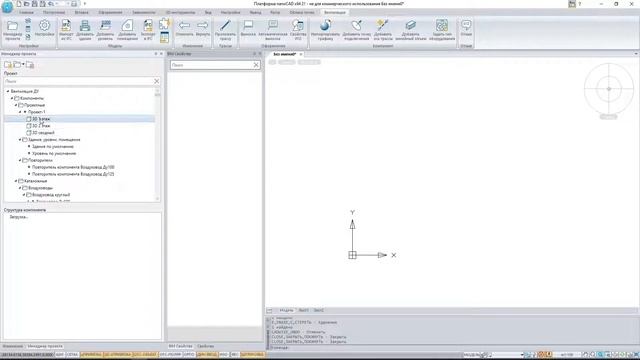The width and height of the screenshot is (640, 360).
Task: Open the Главная ribbon tab
Action: coord(26,13)
